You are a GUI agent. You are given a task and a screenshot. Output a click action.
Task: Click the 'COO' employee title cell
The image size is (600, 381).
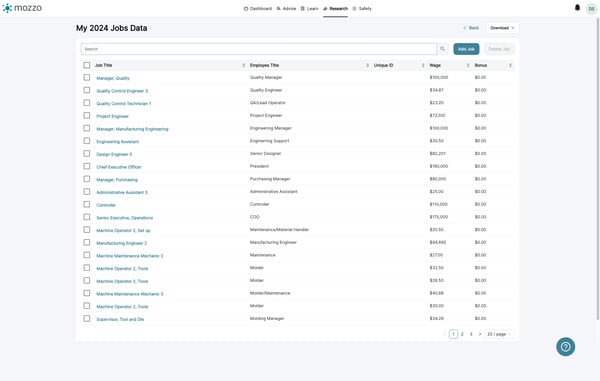(254, 217)
